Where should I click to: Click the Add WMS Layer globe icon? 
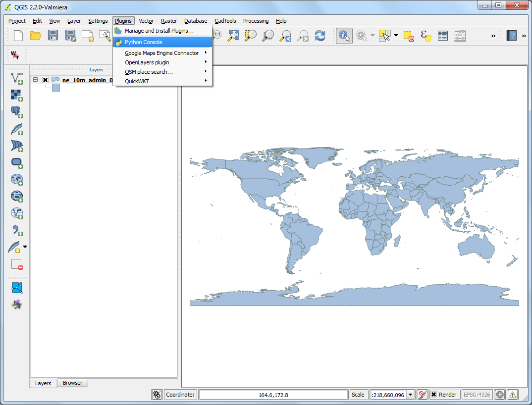pyautogui.click(x=17, y=179)
